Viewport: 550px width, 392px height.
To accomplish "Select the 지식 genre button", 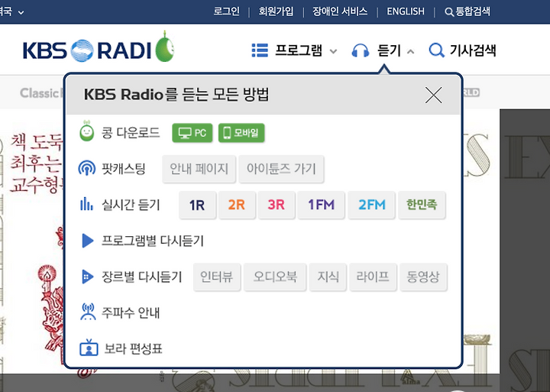I will coord(328,277).
